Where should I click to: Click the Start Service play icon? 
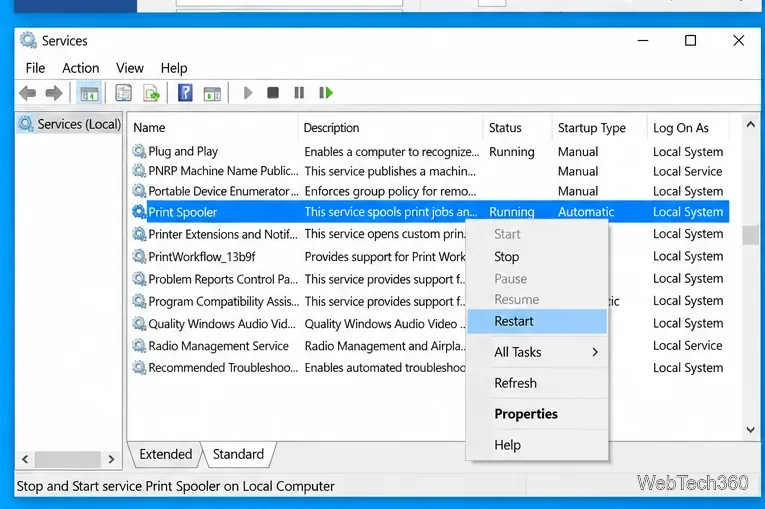[248, 93]
